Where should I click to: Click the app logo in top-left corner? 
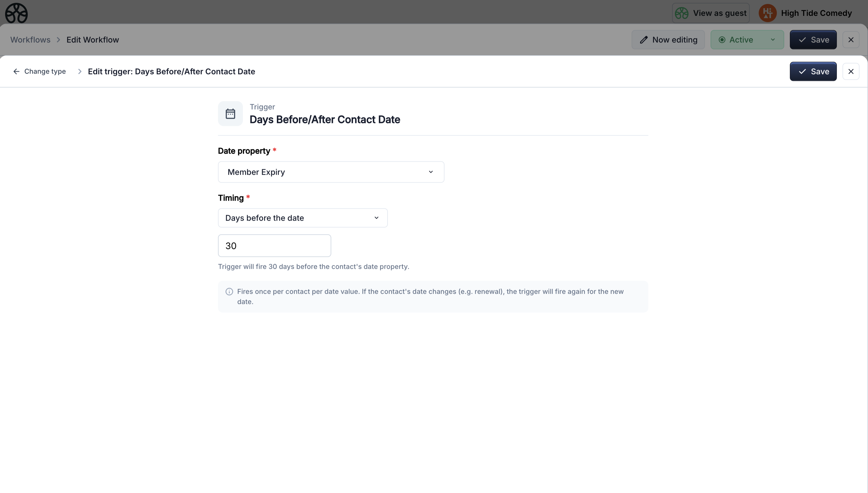click(x=16, y=13)
